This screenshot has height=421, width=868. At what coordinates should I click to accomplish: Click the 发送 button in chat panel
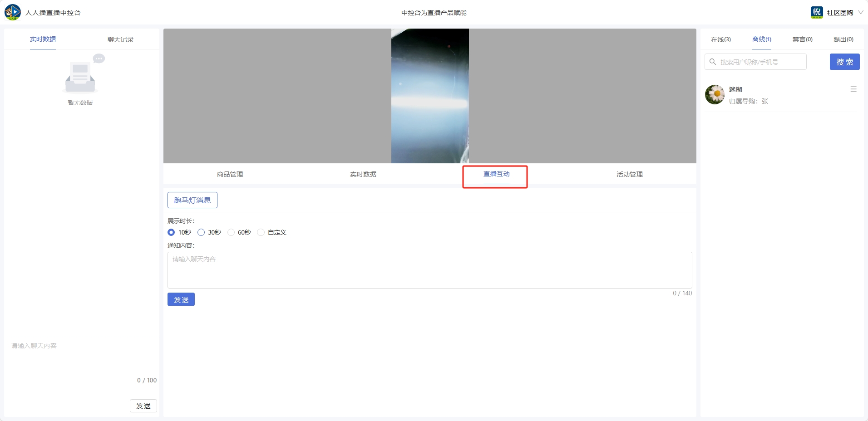(143, 406)
